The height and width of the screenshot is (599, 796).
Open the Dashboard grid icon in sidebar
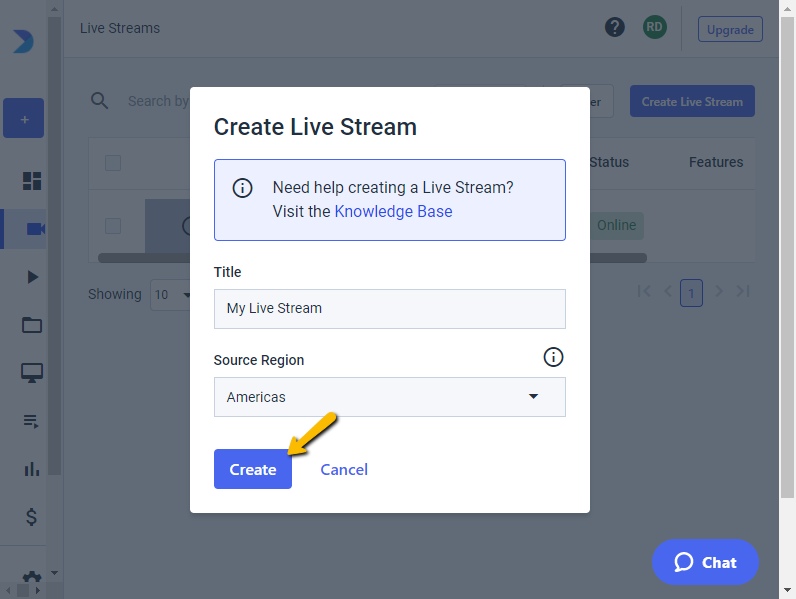coord(32,181)
